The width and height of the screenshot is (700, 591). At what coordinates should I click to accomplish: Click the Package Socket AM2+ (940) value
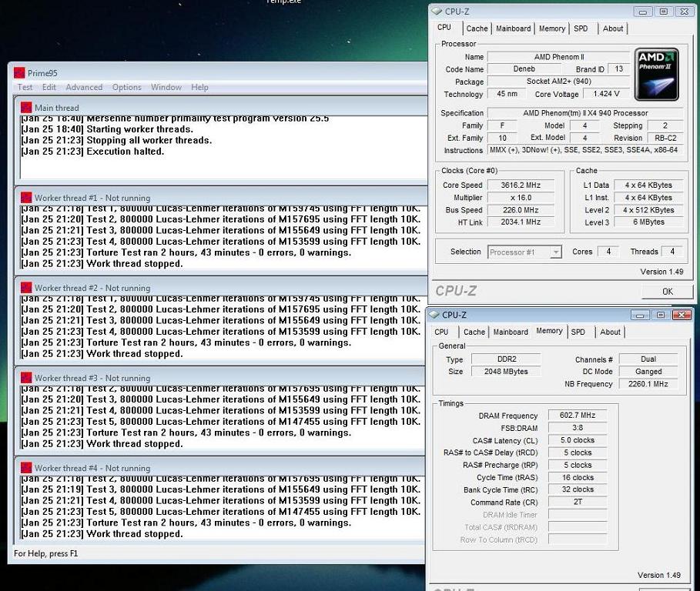tap(558, 81)
